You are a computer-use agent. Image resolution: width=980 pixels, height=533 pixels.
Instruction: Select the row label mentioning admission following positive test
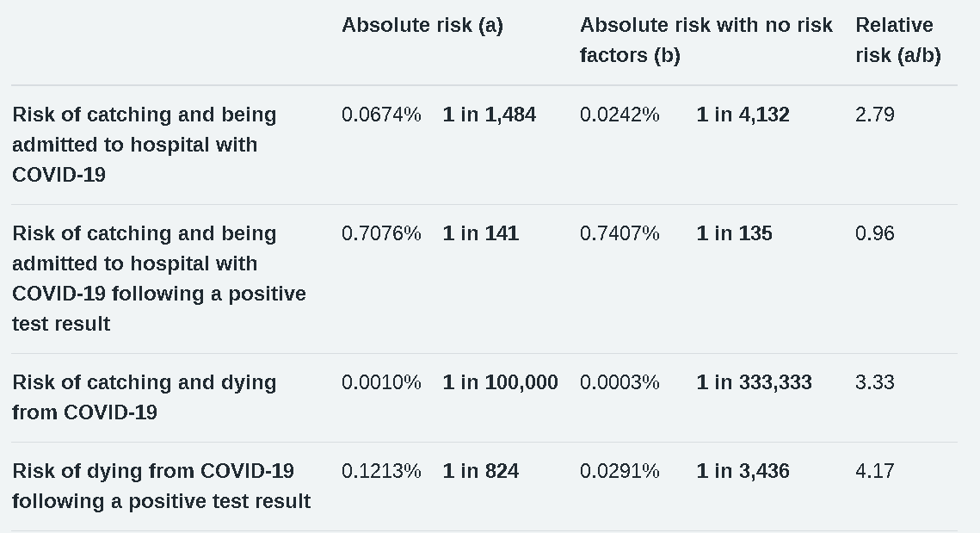tap(159, 278)
